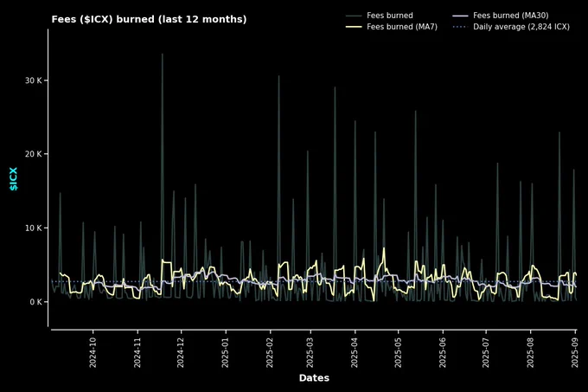Click the "10 K" y-axis tick label

tap(34, 228)
